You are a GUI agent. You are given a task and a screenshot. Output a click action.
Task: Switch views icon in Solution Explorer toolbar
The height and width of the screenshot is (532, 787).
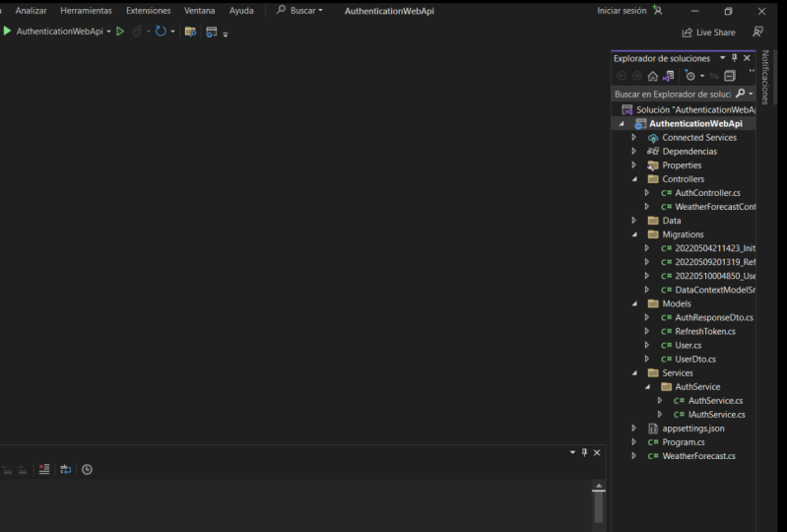click(668, 76)
